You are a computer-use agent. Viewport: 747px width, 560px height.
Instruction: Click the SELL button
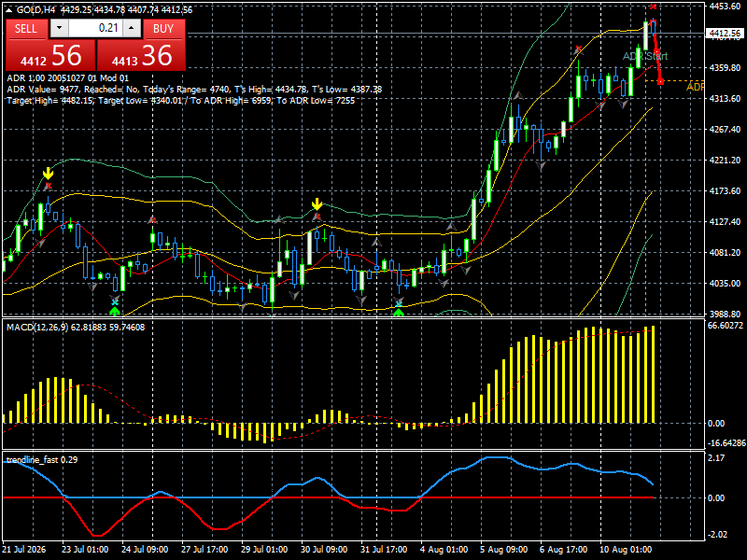tap(27, 29)
